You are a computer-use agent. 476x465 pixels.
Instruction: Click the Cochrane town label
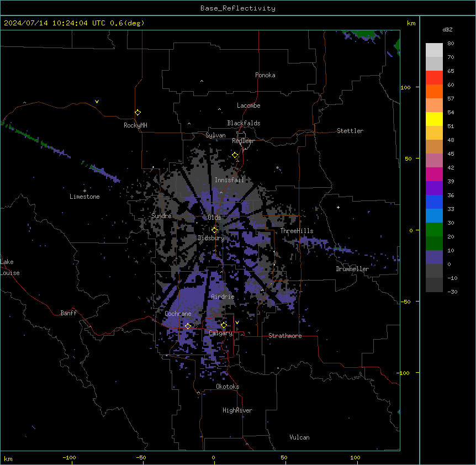coord(178,314)
